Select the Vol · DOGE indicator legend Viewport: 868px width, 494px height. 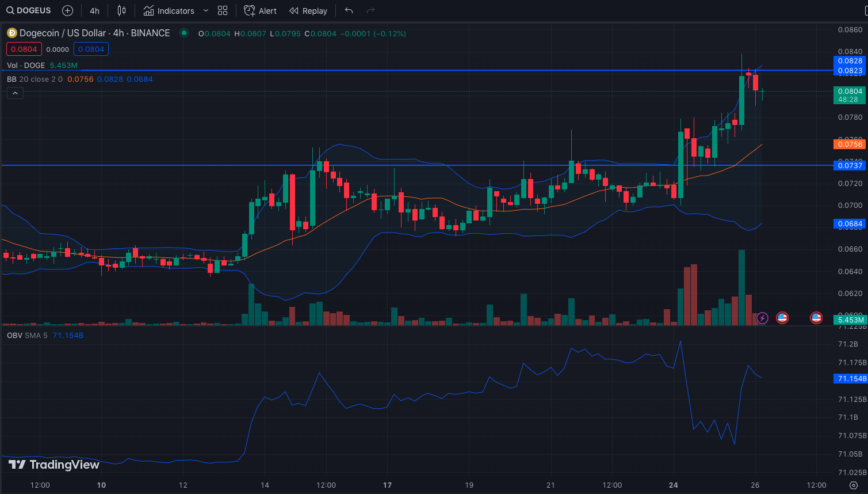26,65
